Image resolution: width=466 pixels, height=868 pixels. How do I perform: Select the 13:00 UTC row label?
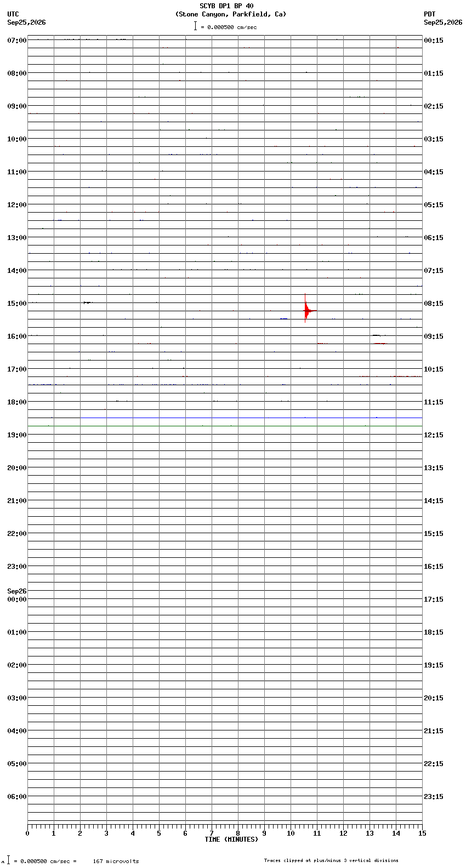(17, 238)
